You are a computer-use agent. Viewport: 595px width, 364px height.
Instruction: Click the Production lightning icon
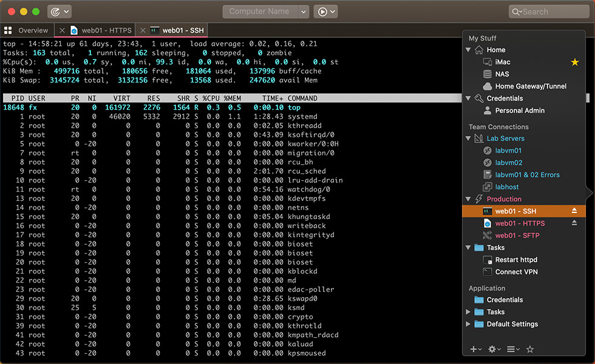479,199
